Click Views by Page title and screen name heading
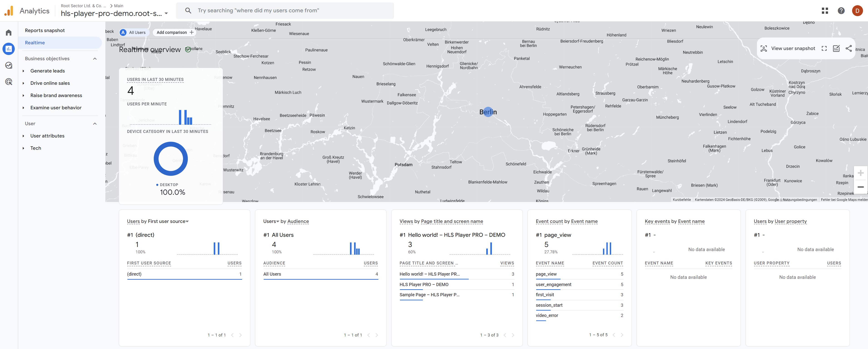 pos(441,221)
